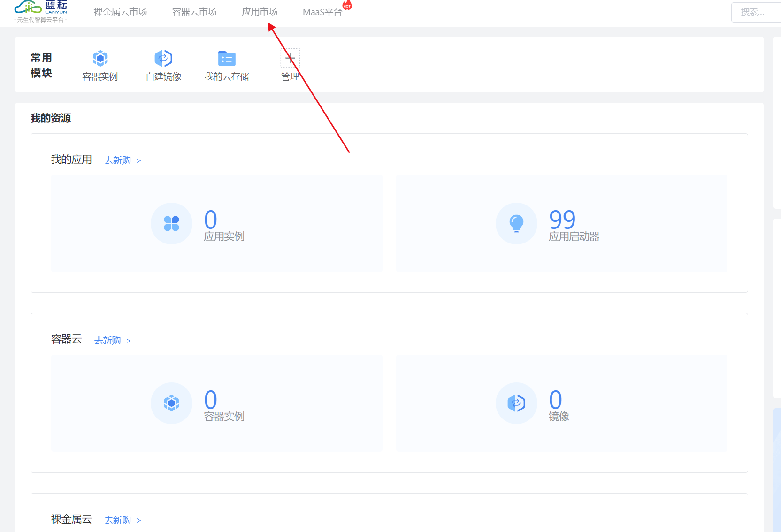Click the HOT badge on MaaS平台
781x532 pixels.
pyautogui.click(x=347, y=6)
